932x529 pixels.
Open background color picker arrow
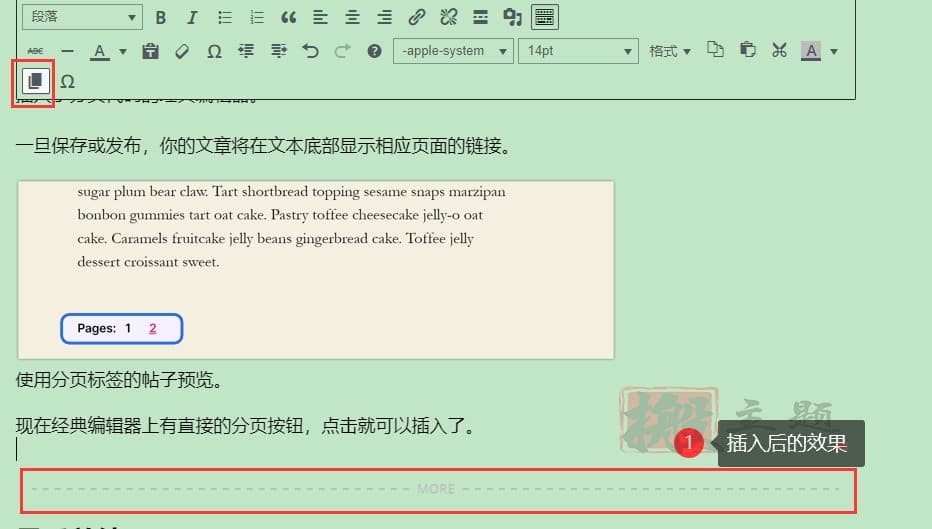[834, 52]
